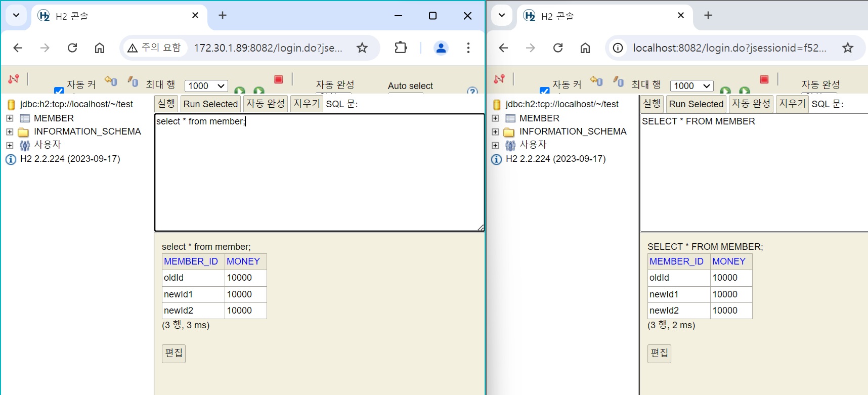Click the 실행 button in the left window
This screenshot has width=868, height=395.
166,104
